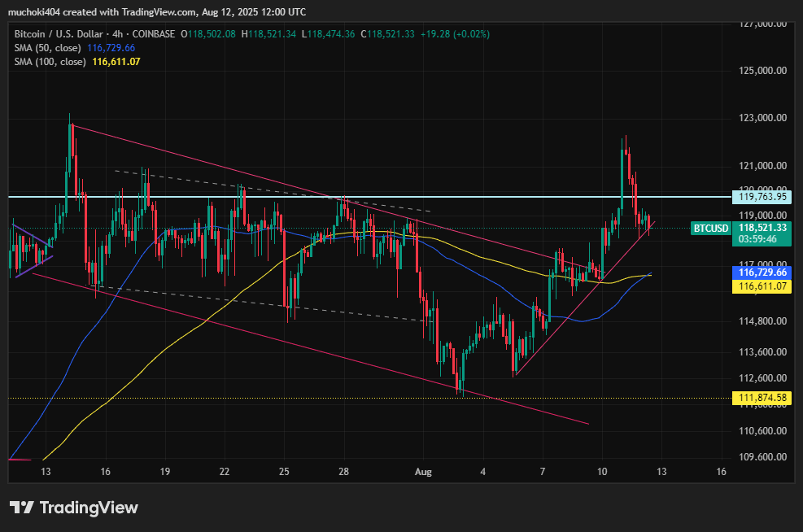Click the 28 date on the time axis
Screen dimensions: 803x532
(343, 472)
